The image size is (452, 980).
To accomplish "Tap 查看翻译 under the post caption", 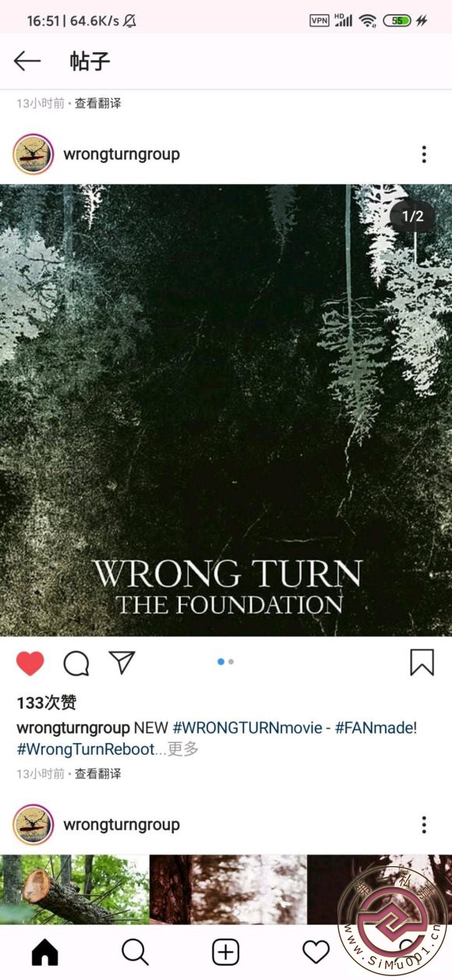I will coord(98,774).
